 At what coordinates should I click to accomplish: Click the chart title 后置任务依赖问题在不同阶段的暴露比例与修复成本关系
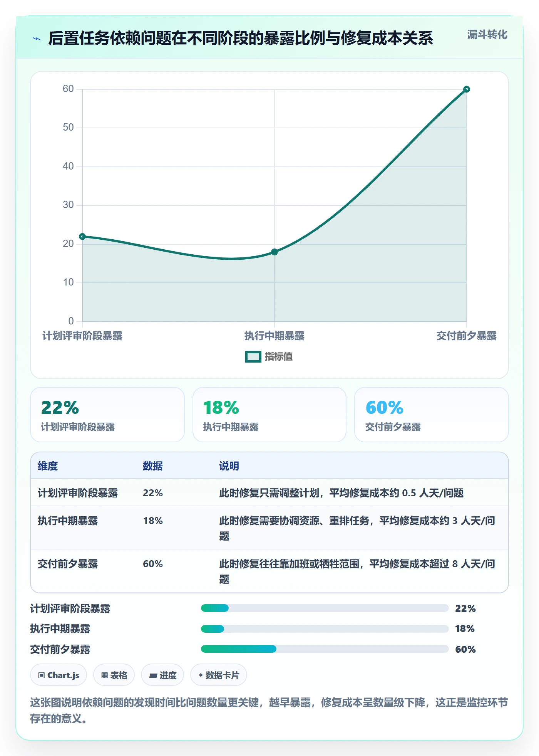coord(241,39)
